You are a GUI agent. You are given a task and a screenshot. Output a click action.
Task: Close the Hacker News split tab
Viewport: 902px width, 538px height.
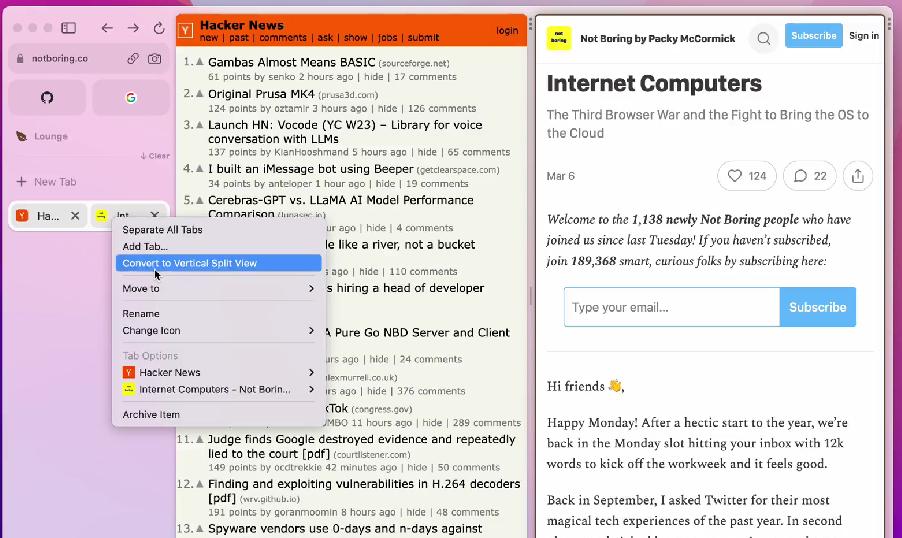[75, 216]
